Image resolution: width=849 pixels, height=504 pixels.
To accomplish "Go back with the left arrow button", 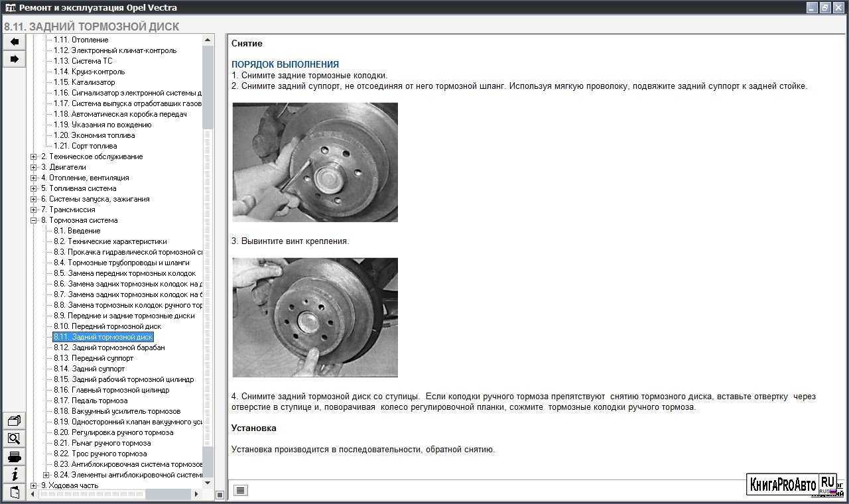I will coord(14,42).
